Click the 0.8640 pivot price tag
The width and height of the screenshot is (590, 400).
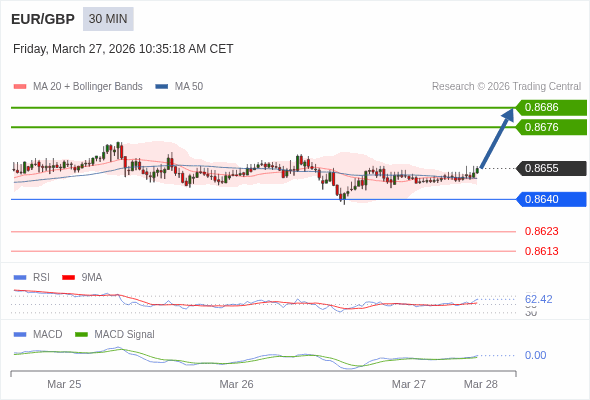click(x=551, y=199)
